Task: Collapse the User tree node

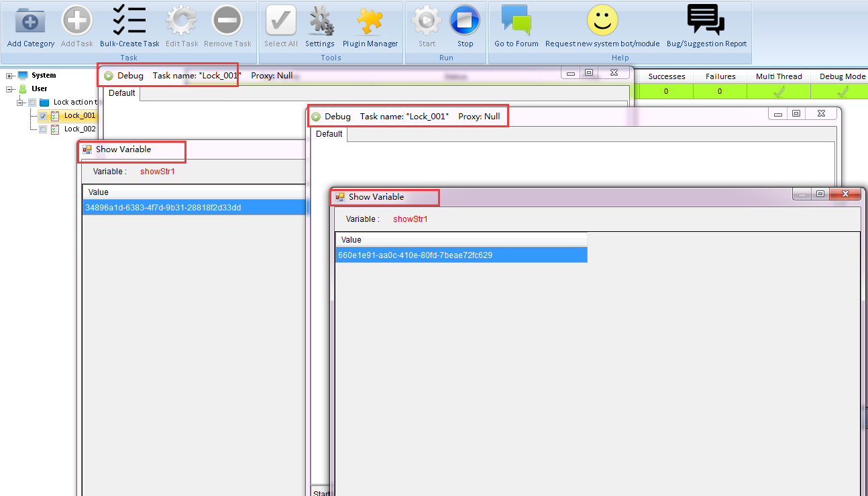Action: point(9,89)
